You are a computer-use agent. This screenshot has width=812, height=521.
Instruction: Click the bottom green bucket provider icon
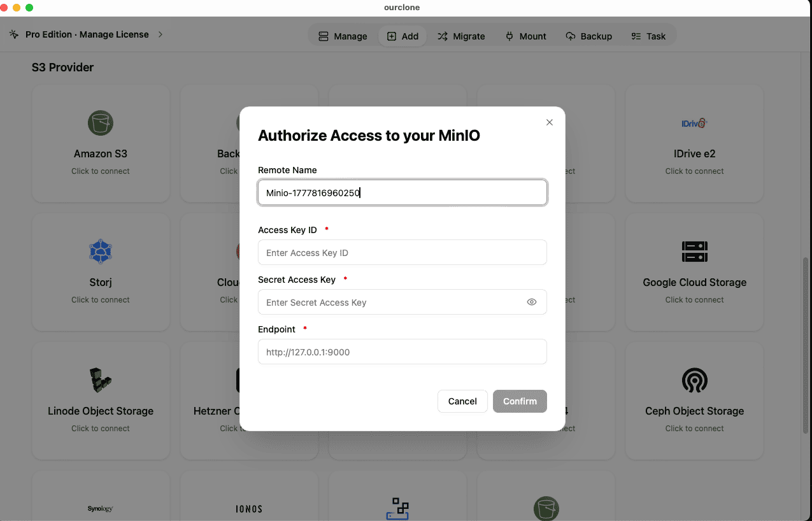546,508
